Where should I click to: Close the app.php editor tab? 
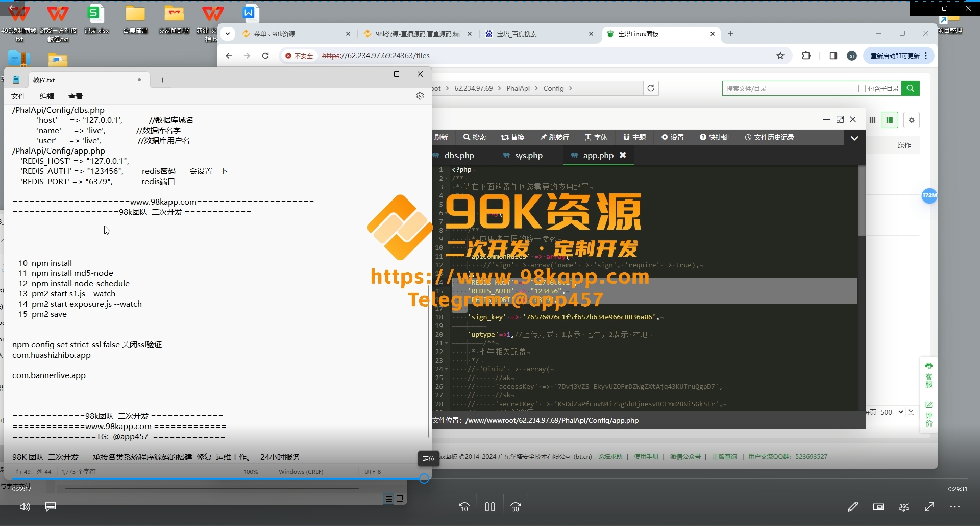point(623,155)
